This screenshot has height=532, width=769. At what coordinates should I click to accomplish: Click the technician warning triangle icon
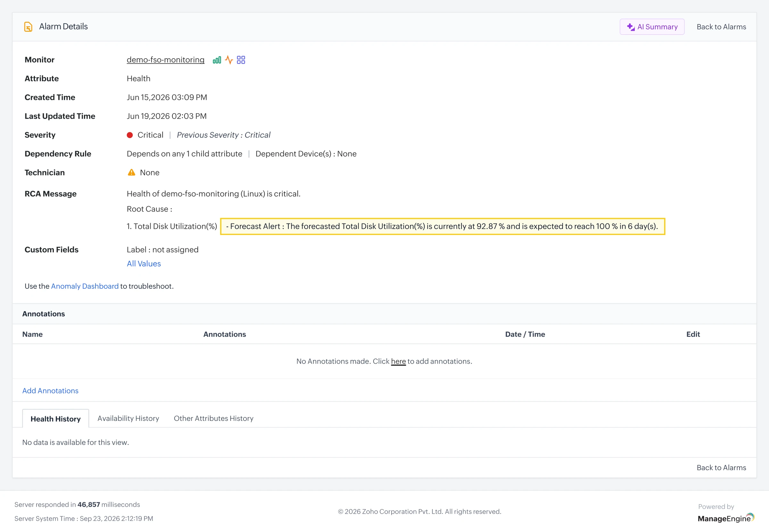click(x=131, y=172)
